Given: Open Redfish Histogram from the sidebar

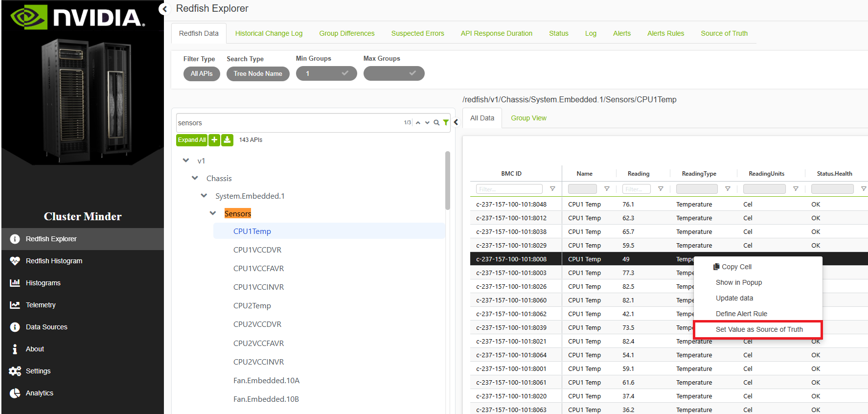Looking at the screenshot, I should click(x=83, y=261).
